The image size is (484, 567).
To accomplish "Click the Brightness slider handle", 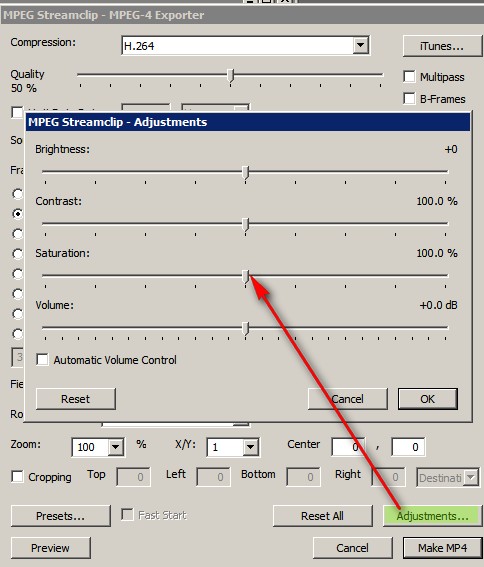I will click(246, 173).
